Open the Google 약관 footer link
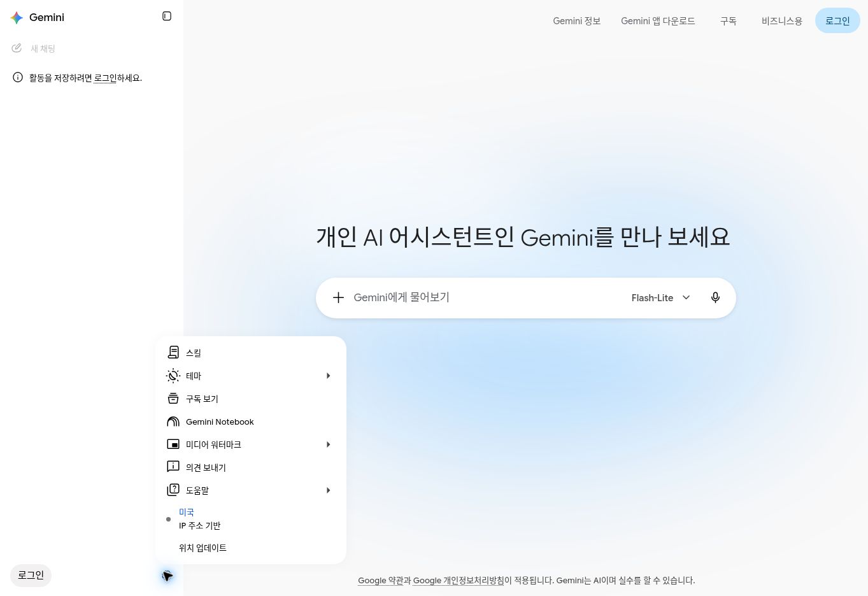Image resolution: width=868 pixels, height=596 pixels. click(x=380, y=580)
